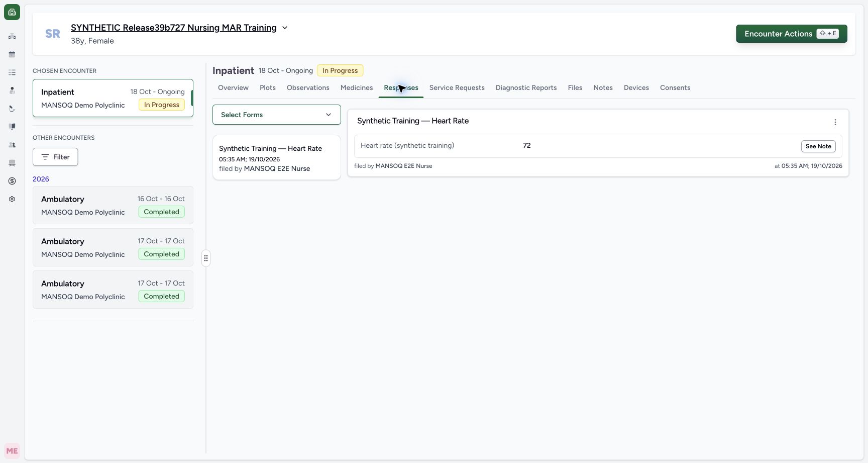Open the settings gear in the sidebar
The width and height of the screenshot is (868, 463).
click(12, 199)
